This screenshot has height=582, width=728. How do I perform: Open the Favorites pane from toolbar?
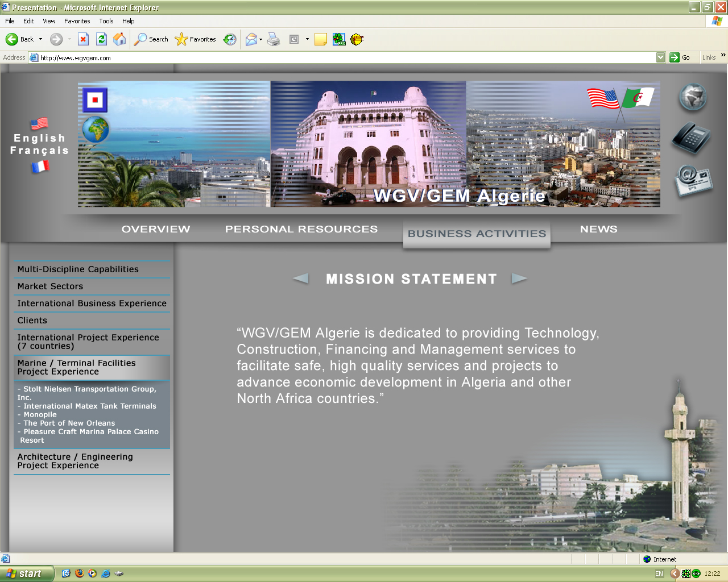pyautogui.click(x=196, y=39)
